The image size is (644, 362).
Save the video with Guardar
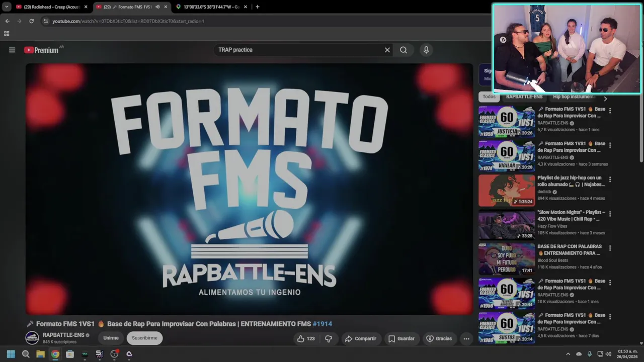[401, 338]
